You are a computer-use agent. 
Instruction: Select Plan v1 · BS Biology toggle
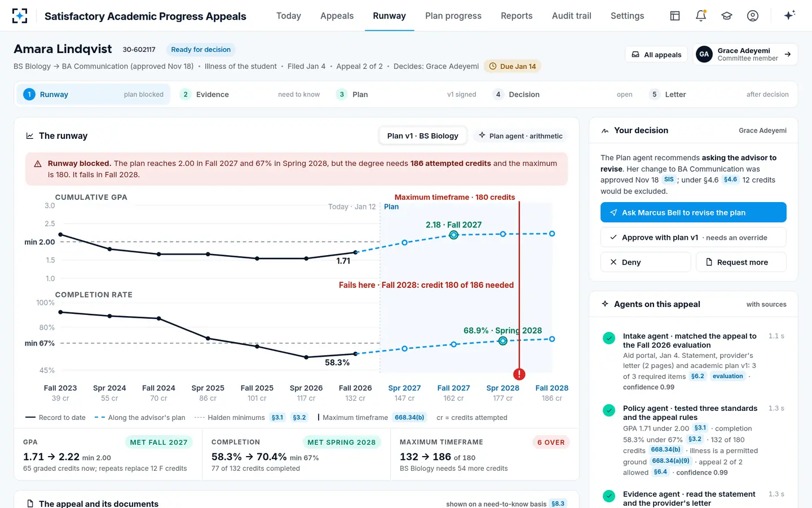[423, 136]
